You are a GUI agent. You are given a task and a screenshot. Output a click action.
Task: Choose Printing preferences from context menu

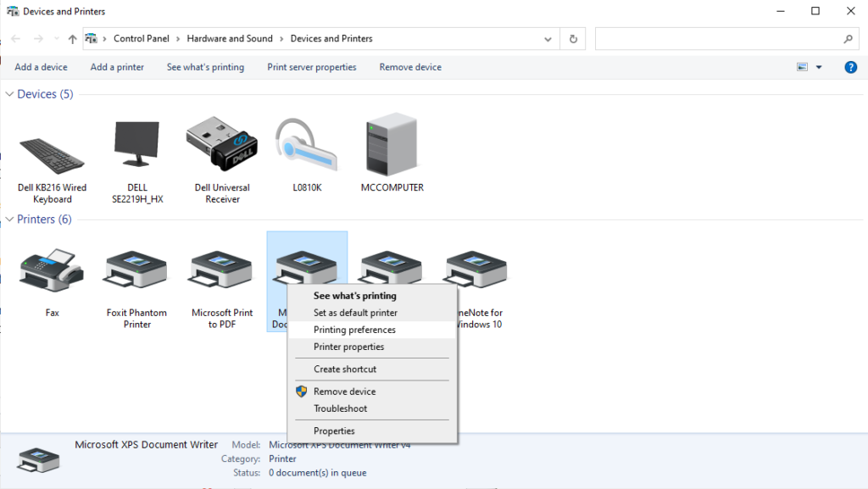(354, 330)
